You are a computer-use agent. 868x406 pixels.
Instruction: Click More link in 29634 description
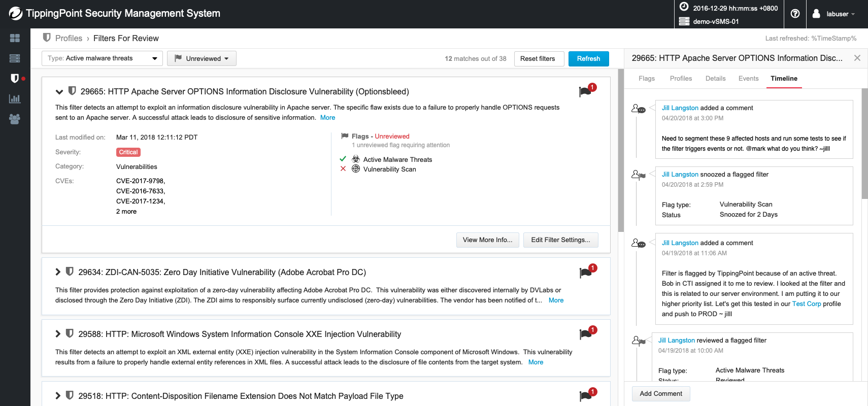[x=556, y=300]
